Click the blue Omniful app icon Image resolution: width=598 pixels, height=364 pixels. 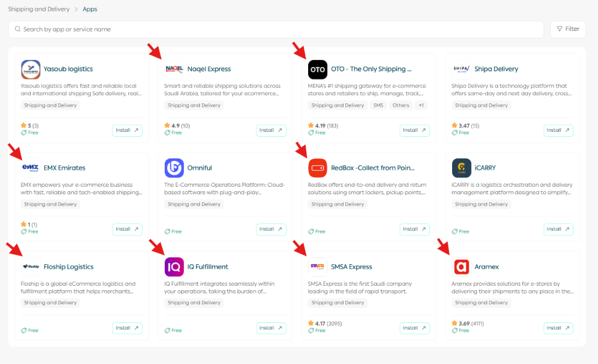pyautogui.click(x=174, y=168)
